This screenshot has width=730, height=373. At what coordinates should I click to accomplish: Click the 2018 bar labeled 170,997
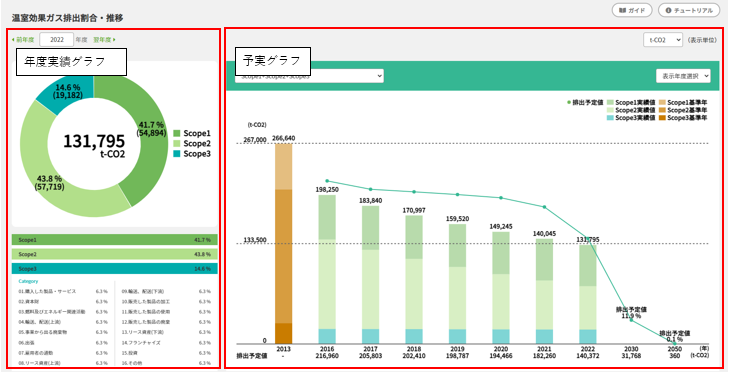pyautogui.click(x=414, y=279)
